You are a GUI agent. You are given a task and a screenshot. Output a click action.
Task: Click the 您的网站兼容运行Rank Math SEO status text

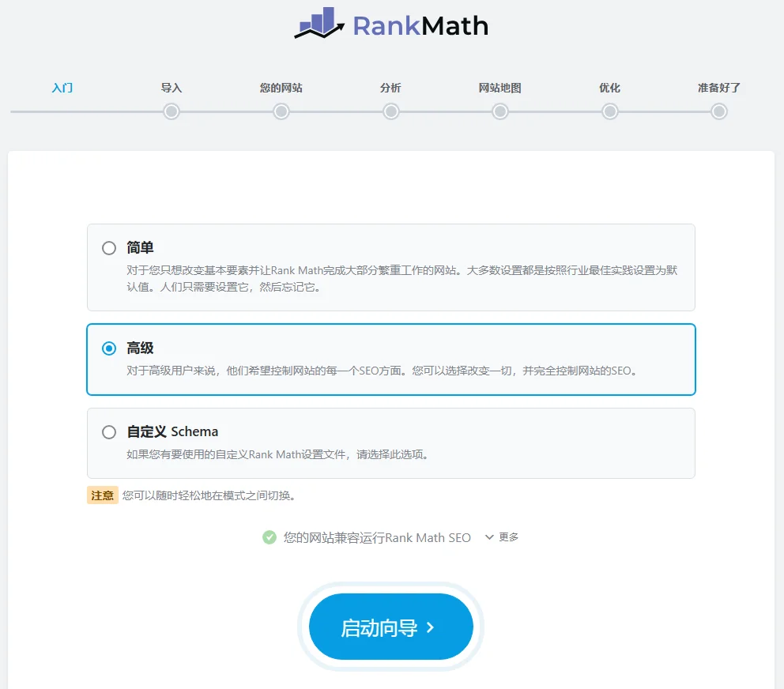pos(375,537)
